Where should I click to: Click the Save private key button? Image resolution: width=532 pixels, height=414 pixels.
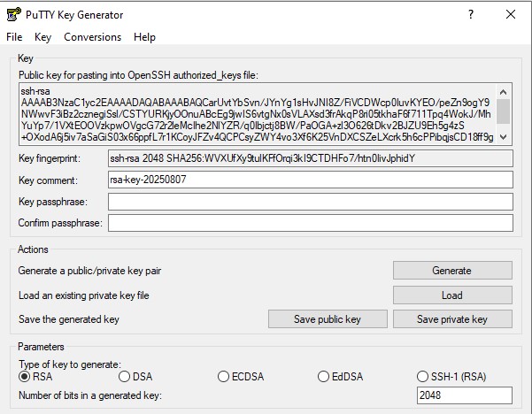tap(451, 319)
